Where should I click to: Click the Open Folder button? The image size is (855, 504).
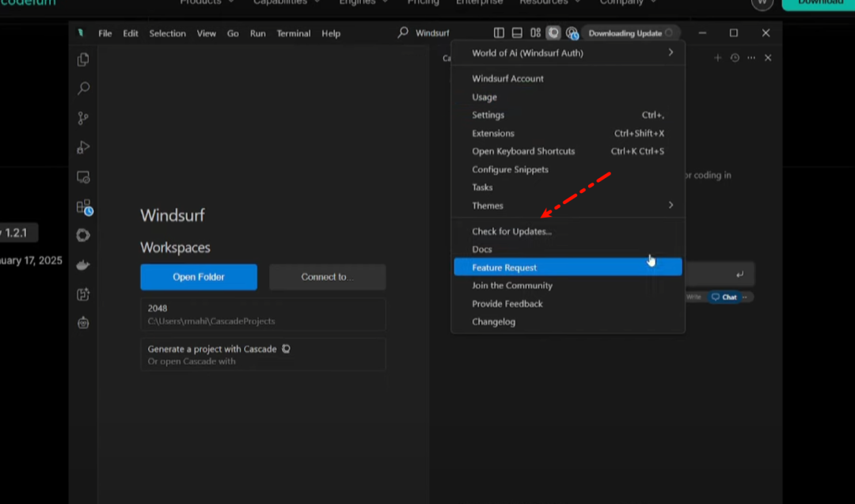[x=199, y=277]
